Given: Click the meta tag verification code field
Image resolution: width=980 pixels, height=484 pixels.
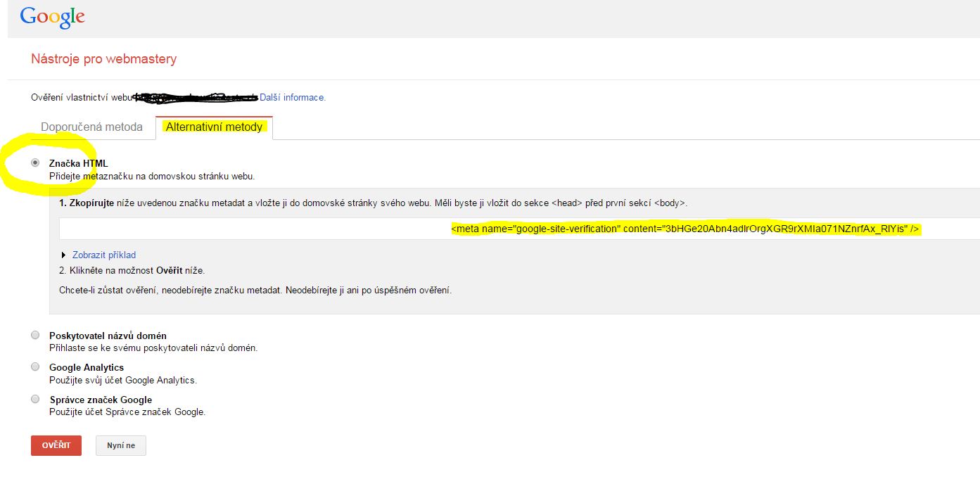Looking at the screenshot, I should [x=519, y=229].
